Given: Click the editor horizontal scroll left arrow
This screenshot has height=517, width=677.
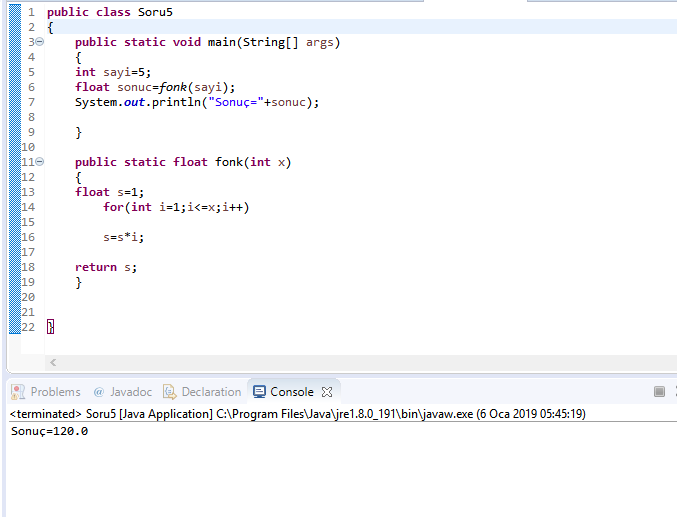Looking at the screenshot, I should [53, 362].
